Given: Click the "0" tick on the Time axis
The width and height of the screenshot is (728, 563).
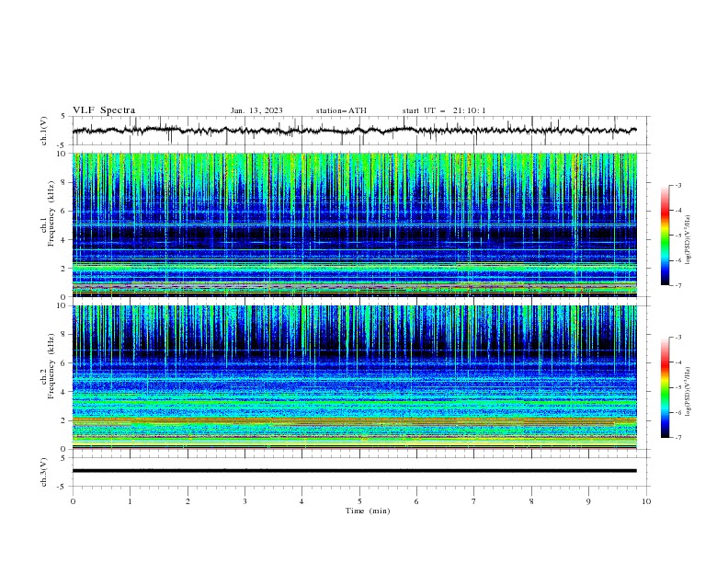Looking at the screenshot, I should point(73,501).
